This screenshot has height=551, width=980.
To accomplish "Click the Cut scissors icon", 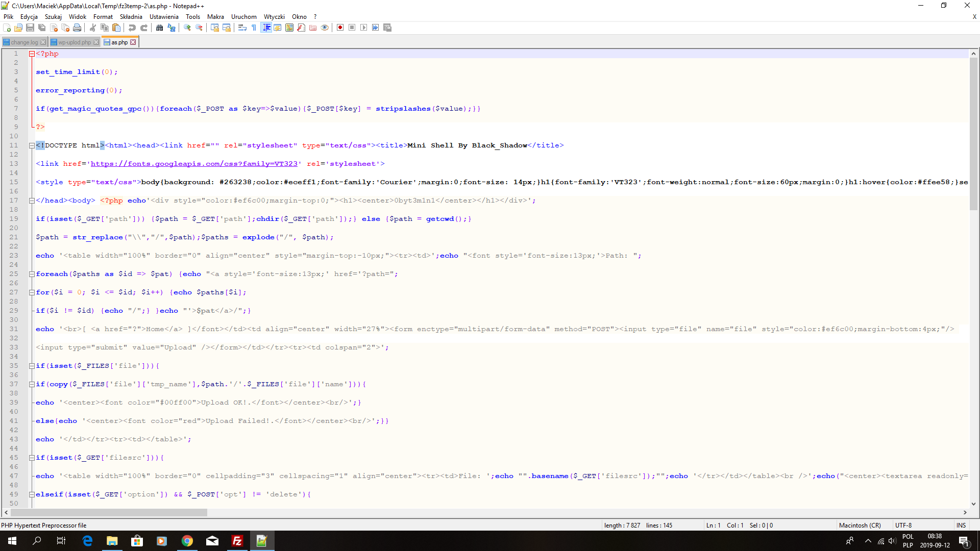I will pos(93,28).
